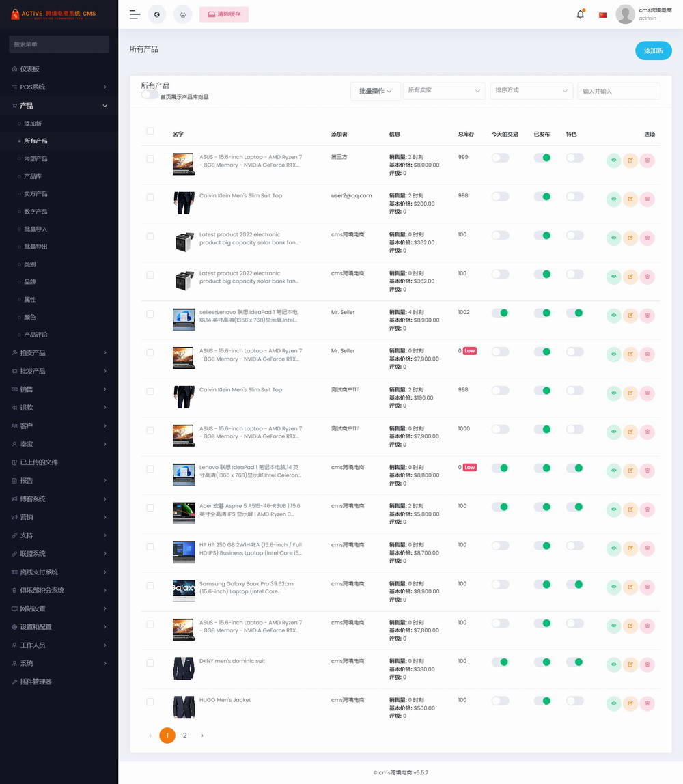Viewport: 683px width, 784px height.
Task: View the Calvin Klein user2@qq.com product eye icon
Action: coord(613,199)
